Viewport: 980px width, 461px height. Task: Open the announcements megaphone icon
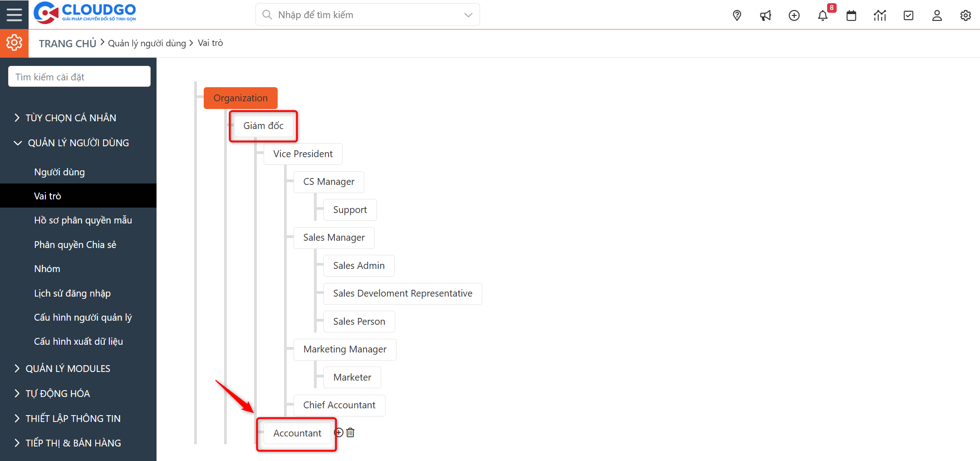[765, 15]
